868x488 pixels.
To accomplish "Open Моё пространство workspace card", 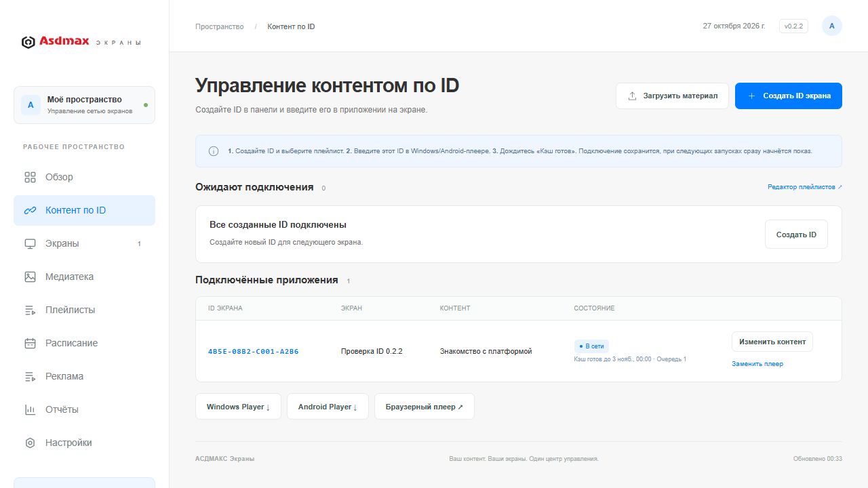I will coord(84,105).
